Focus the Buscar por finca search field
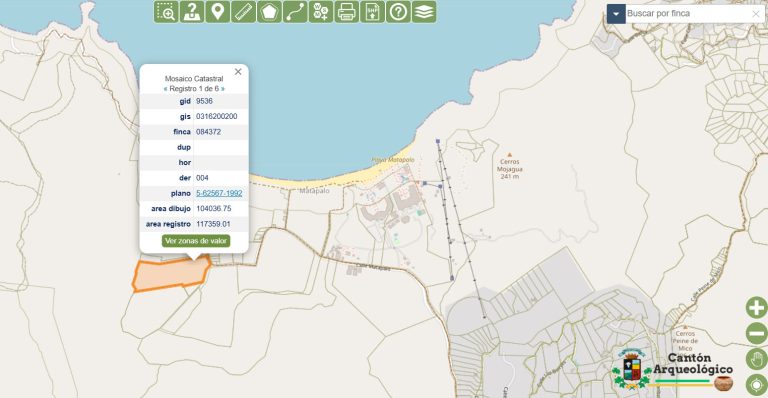Screen dimensions: 768x398 coord(687,14)
